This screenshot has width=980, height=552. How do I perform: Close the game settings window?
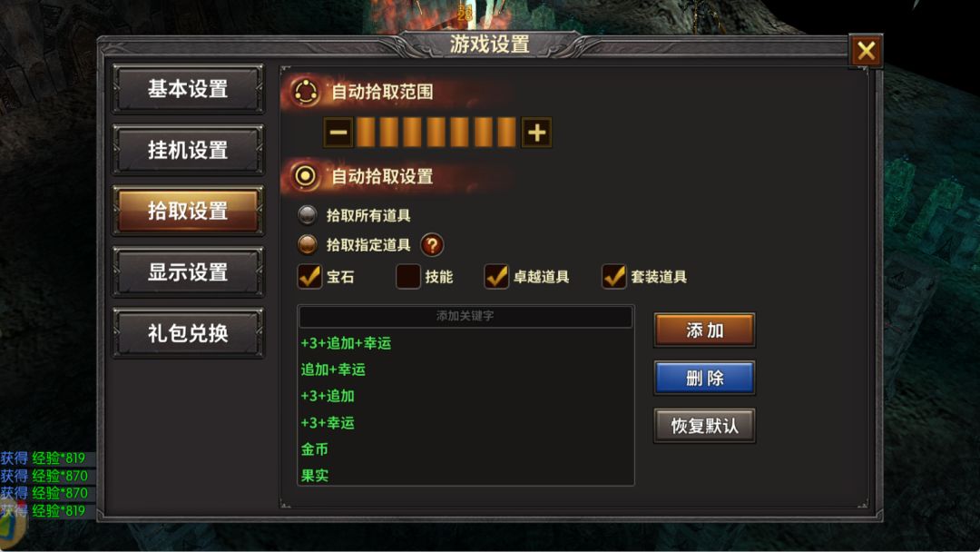pyautogui.click(x=866, y=51)
